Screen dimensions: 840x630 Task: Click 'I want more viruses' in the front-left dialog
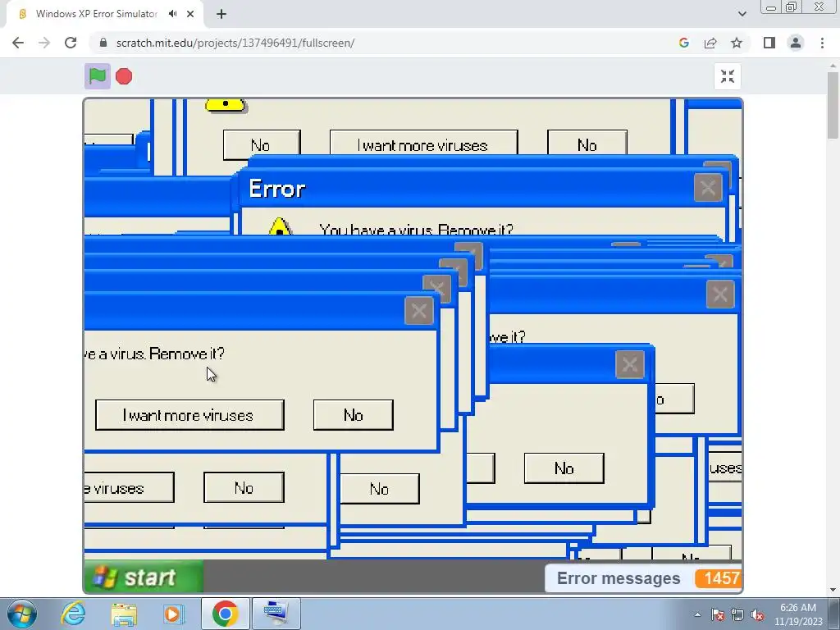point(189,415)
